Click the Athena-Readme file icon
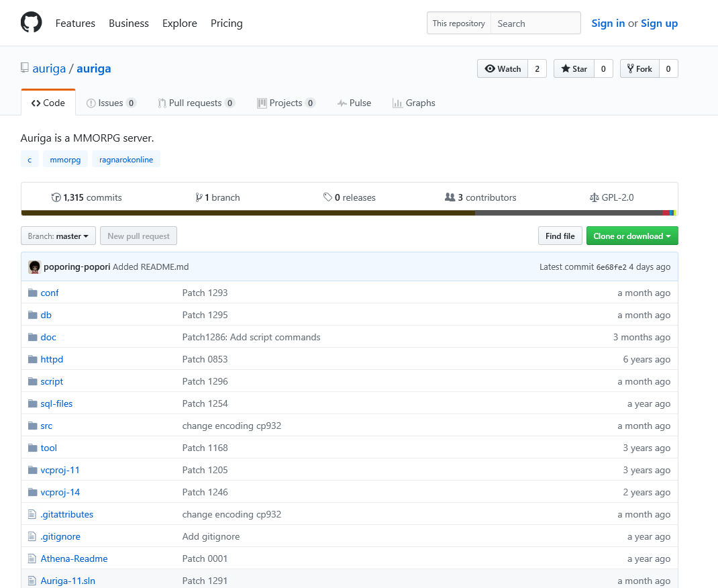This screenshot has width=718, height=588. click(32, 558)
